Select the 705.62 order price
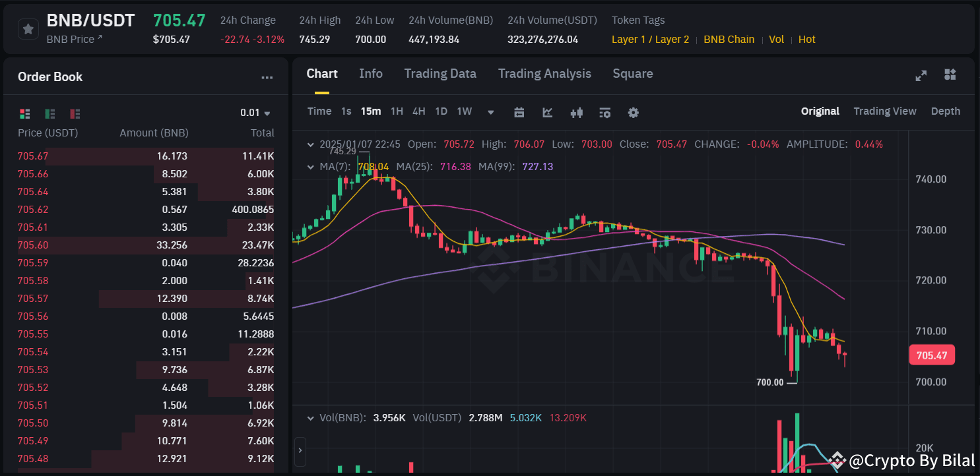 33,210
